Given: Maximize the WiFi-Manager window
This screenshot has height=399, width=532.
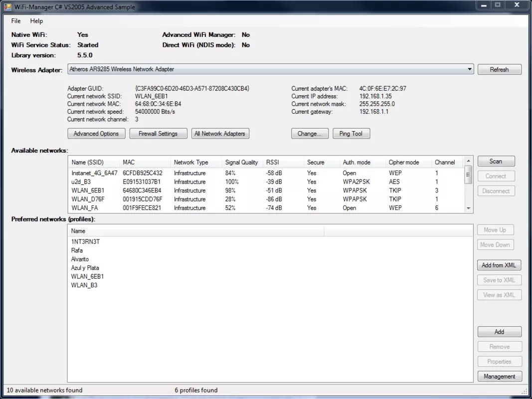Looking at the screenshot, I should (498, 5).
